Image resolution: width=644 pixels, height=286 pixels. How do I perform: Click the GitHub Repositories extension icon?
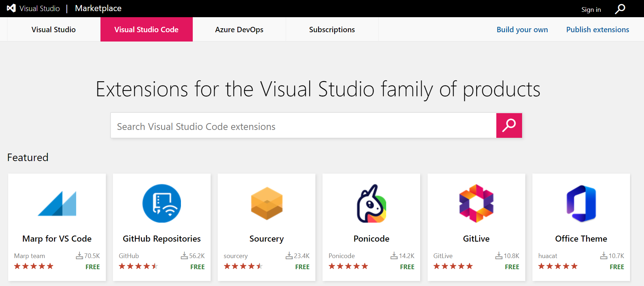[162, 203]
